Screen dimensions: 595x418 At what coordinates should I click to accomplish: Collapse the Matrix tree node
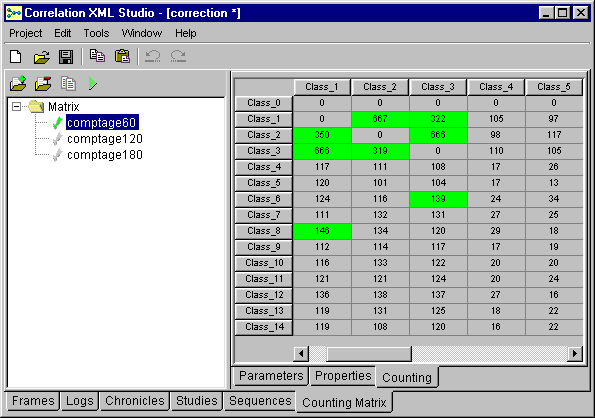coord(16,107)
